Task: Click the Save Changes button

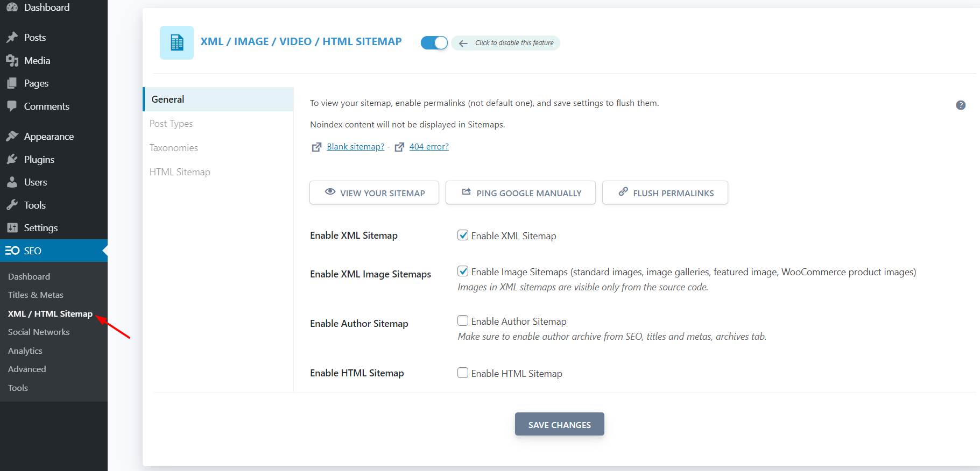Action: click(x=560, y=424)
